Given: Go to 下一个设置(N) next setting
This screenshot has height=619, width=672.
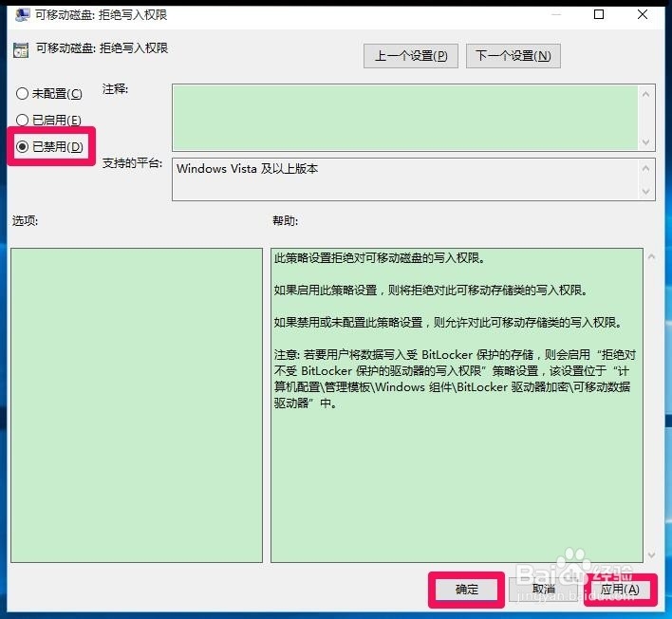Looking at the screenshot, I should [x=513, y=56].
